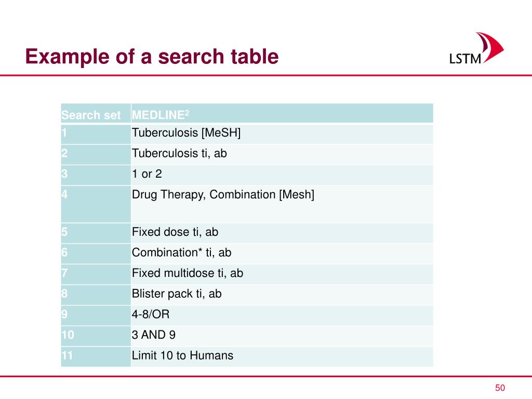Click the 'Tuberculosis ti, ab' cell

pos(282,155)
